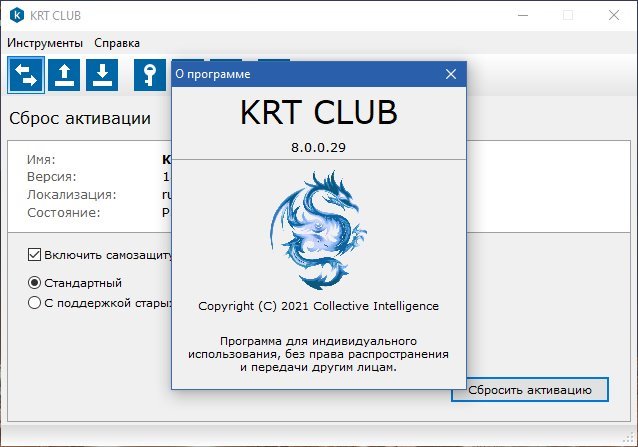Open the Справка menu

click(117, 43)
